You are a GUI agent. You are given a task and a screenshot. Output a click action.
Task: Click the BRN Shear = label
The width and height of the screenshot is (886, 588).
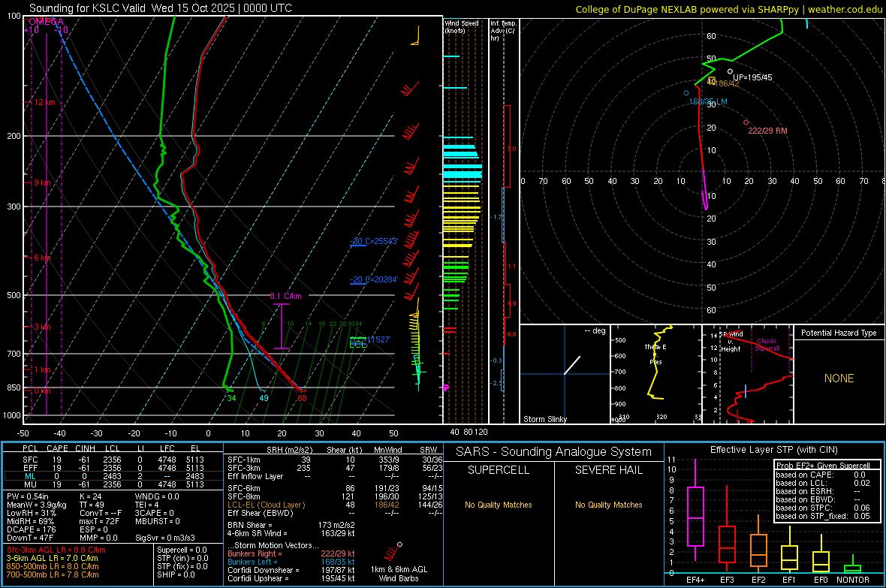pyautogui.click(x=250, y=525)
